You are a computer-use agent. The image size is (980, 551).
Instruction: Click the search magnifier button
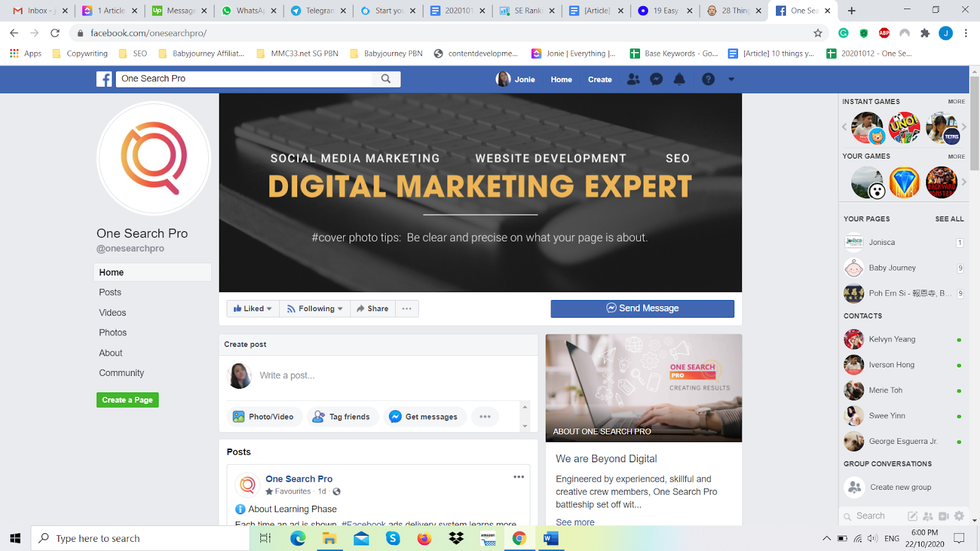(386, 79)
